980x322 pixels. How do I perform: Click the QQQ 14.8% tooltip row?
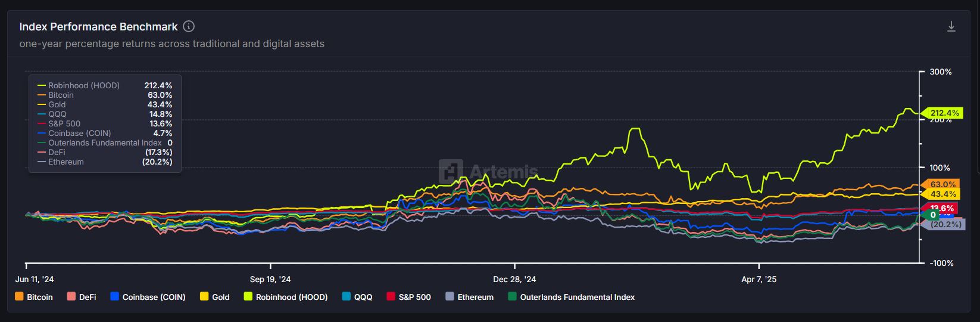click(105, 114)
